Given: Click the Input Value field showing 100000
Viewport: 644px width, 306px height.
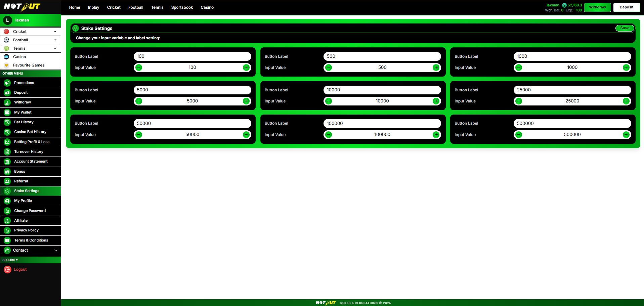Looking at the screenshot, I should (x=382, y=135).
